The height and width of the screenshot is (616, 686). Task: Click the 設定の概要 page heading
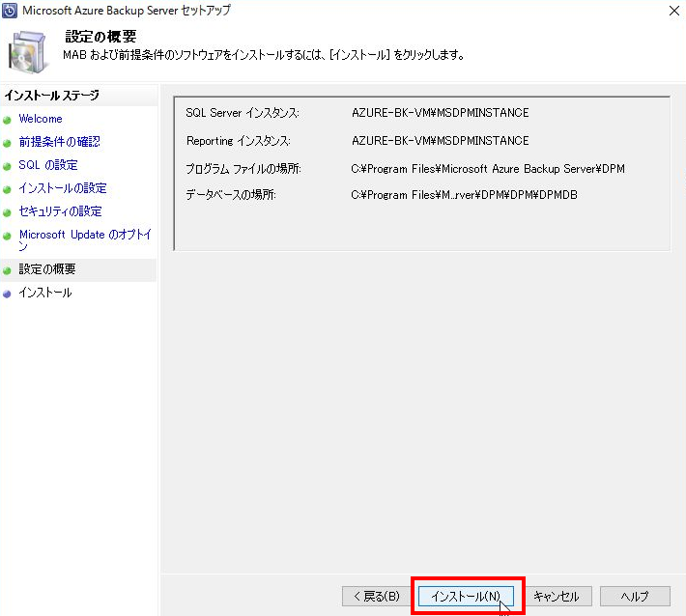(100, 37)
